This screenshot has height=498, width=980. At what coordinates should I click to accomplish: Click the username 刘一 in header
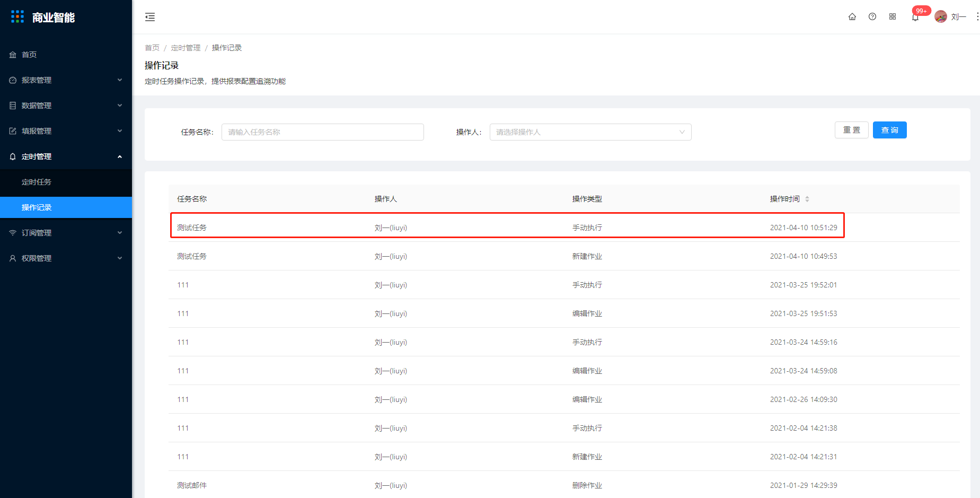[x=959, y=17]
